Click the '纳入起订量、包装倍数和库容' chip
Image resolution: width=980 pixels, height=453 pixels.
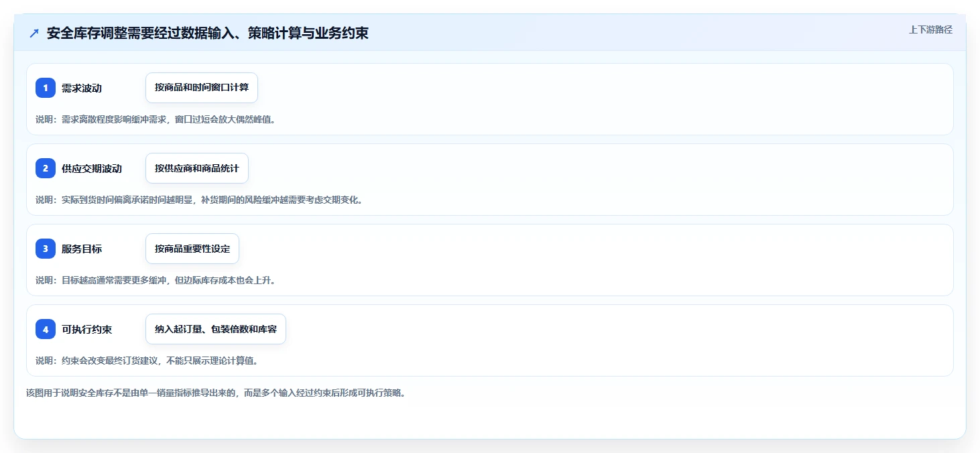(216, 329)
